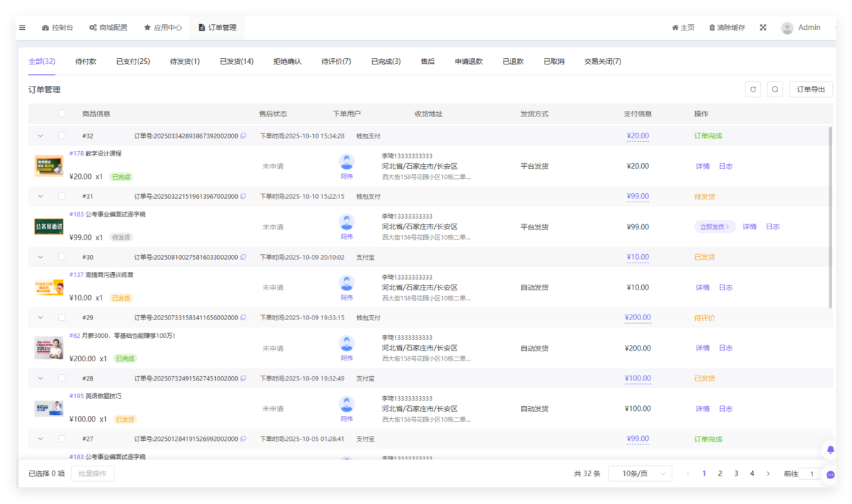Open the chat bubble floating icon

830,475
